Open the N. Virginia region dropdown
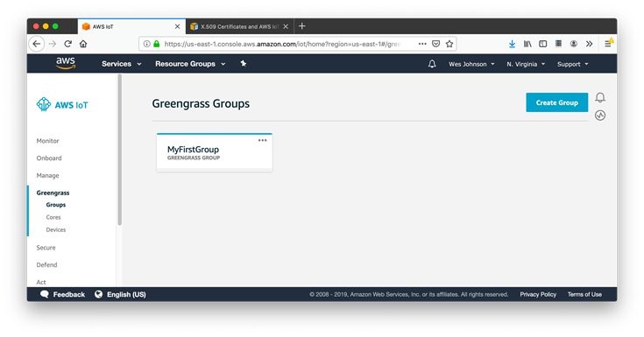 pos(526,64)
